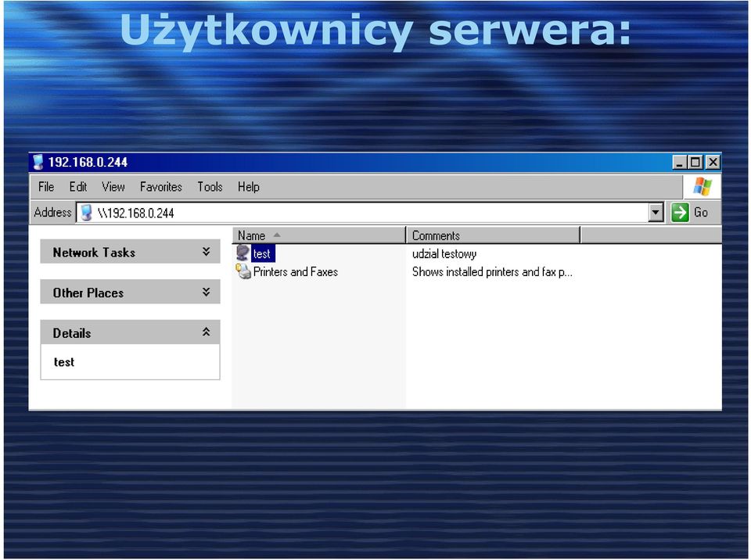The height and width of the screenshot is (560, 751).
Task: Sort by the Comments column header
Action: [x=493, y=235]
